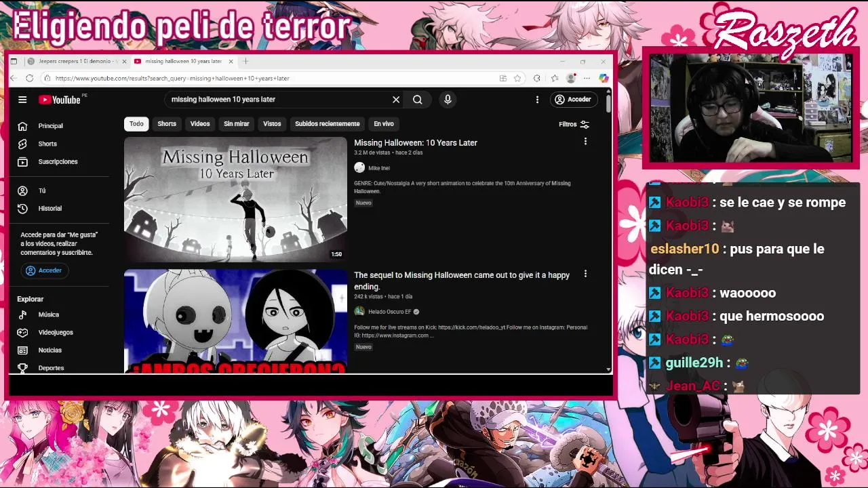Open the Copilot icon in browser toolbar
The image size is (868, 488).
coord(604,79)
